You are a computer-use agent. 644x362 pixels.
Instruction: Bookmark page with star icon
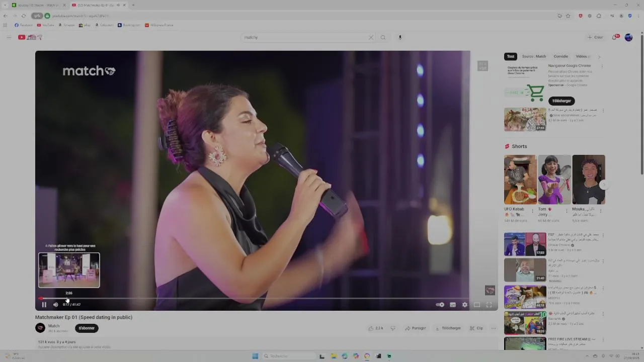[568, 16]
